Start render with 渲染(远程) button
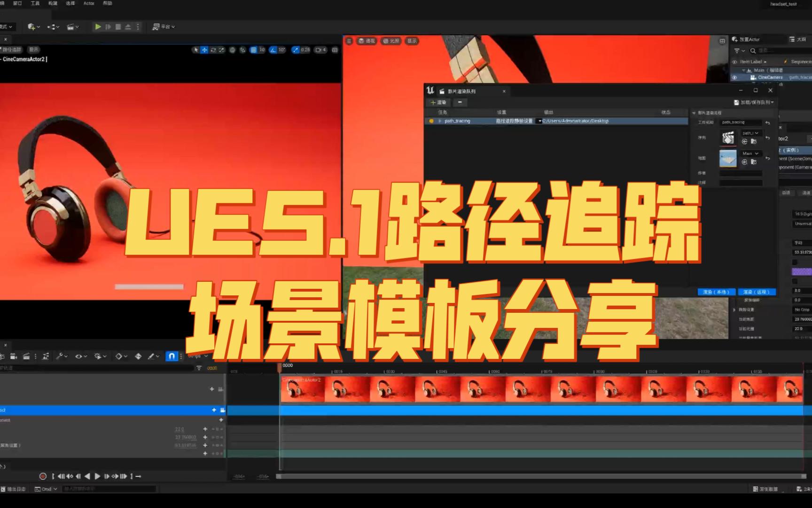Screen dimensions: 812x508 (757, 292)
